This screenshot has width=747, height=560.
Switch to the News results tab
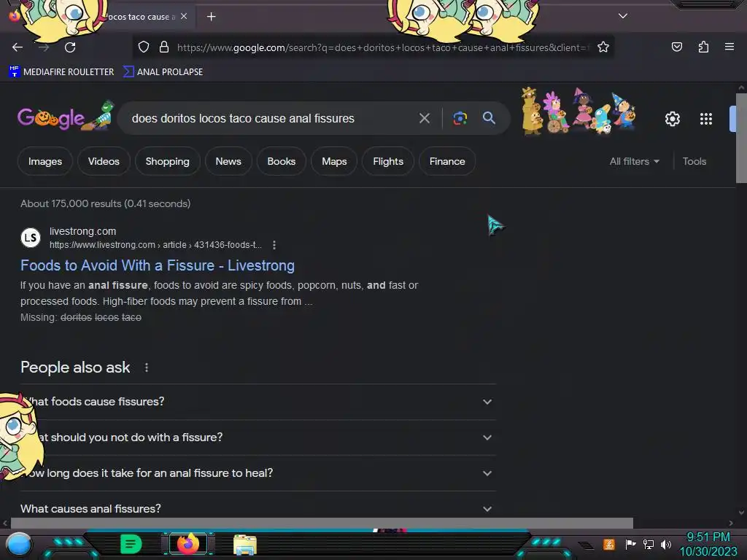(228, 161)
